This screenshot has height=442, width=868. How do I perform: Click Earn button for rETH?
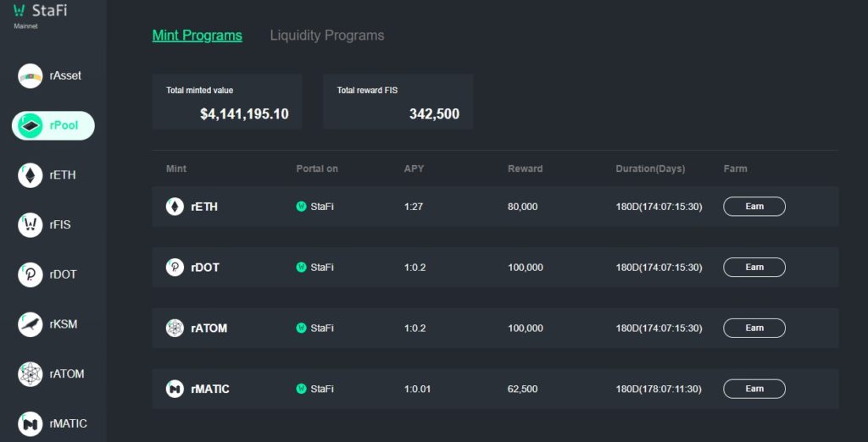point(754,207)
